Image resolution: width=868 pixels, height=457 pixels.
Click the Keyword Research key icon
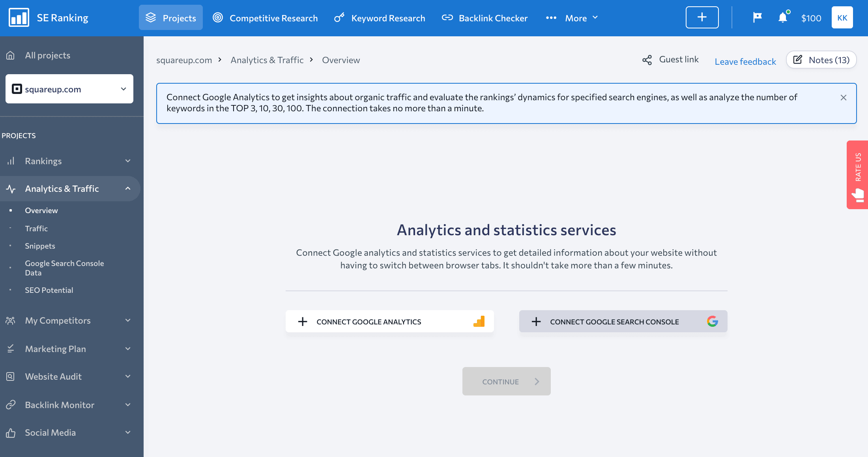pos(339,18)
